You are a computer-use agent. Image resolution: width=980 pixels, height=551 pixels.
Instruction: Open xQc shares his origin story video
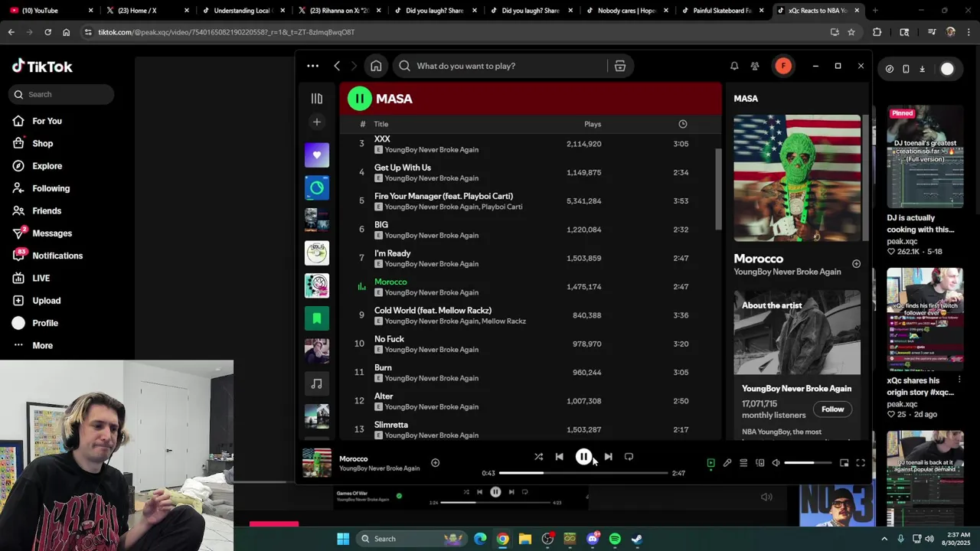pyautogui.click(x=925, y=319)
